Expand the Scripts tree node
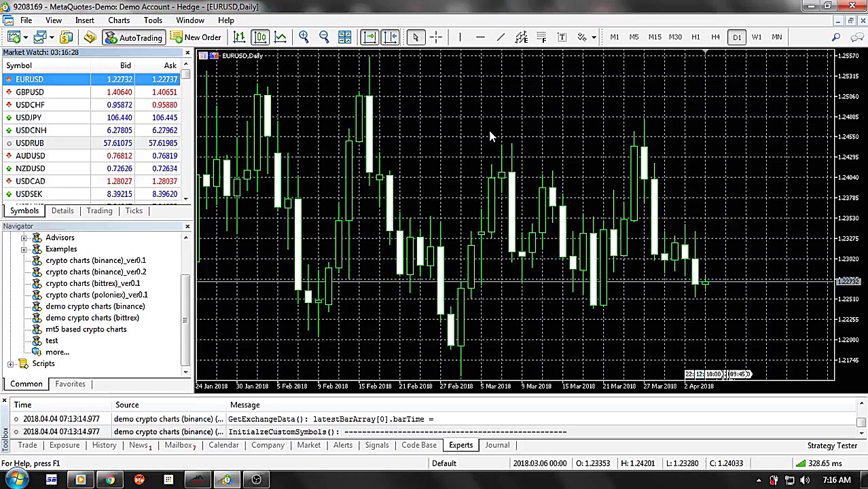 coord(10,364)
